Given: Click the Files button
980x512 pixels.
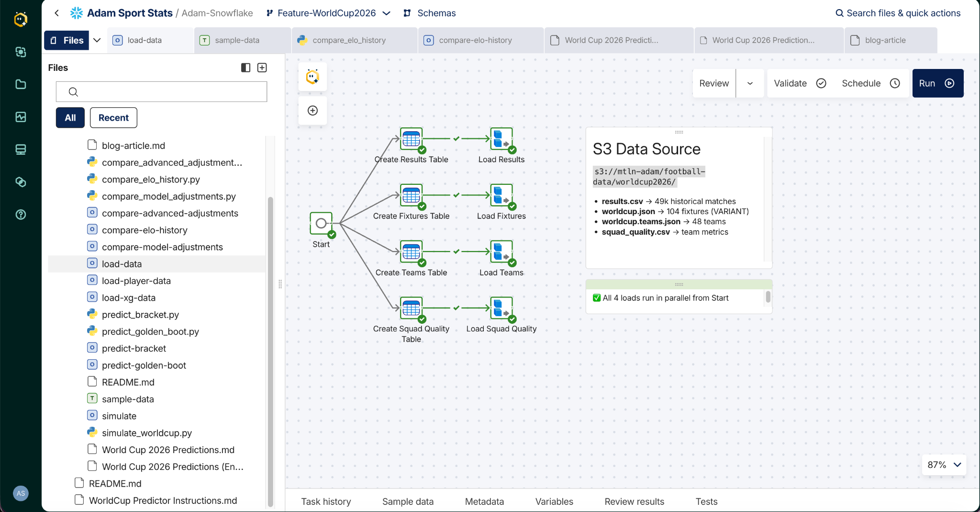Looking at the screenshot, I should click(x=67, y=40).
